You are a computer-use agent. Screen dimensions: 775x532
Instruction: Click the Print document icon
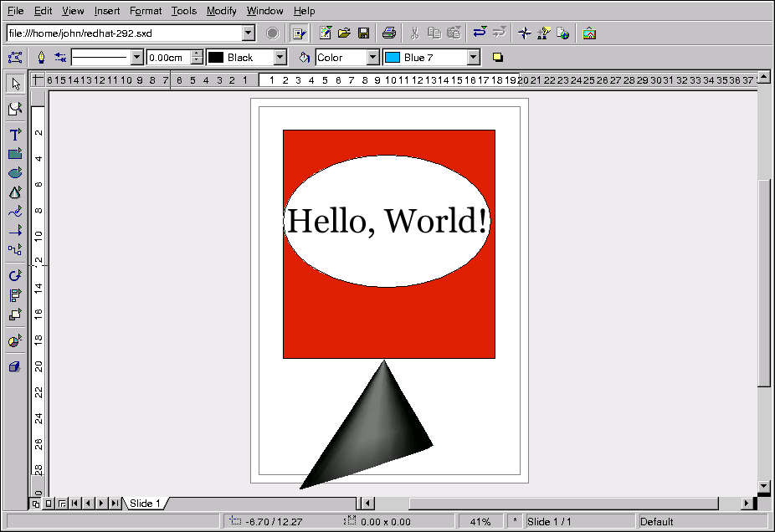click(x=389, y=33)
